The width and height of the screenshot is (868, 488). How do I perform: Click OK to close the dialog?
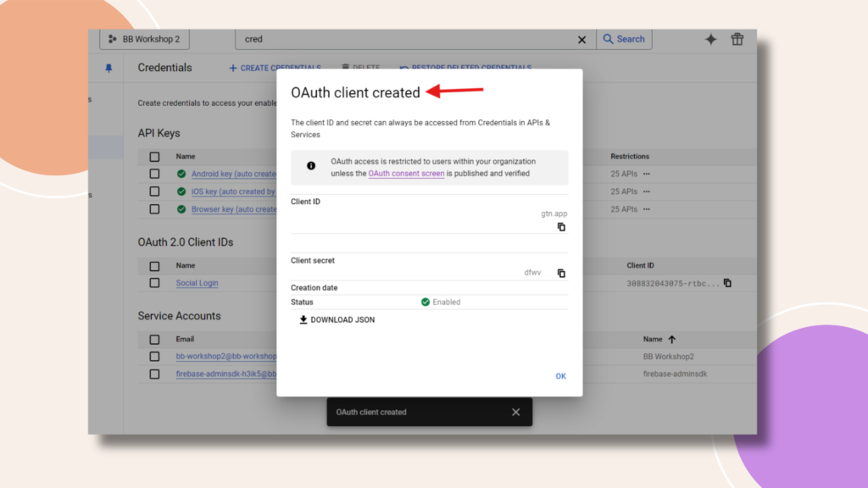tap(561, 376)
